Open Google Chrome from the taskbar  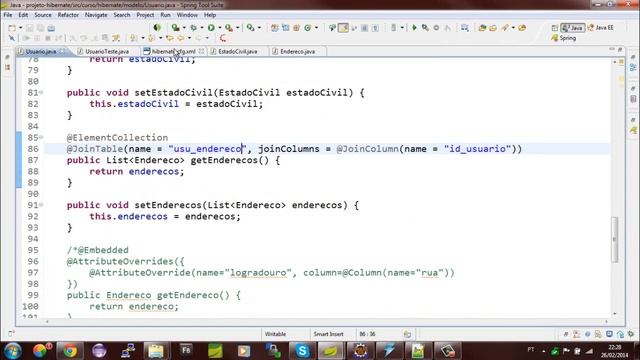click(x=70, y=351)
